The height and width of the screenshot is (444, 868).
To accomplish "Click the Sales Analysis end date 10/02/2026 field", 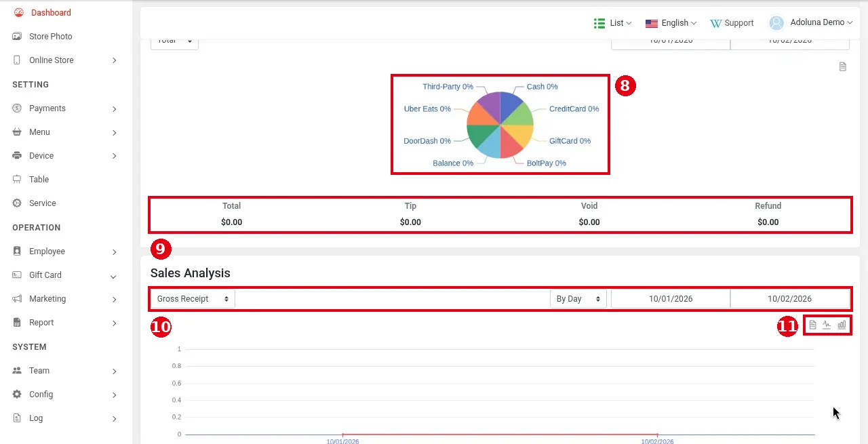I will tap(789, 299).
